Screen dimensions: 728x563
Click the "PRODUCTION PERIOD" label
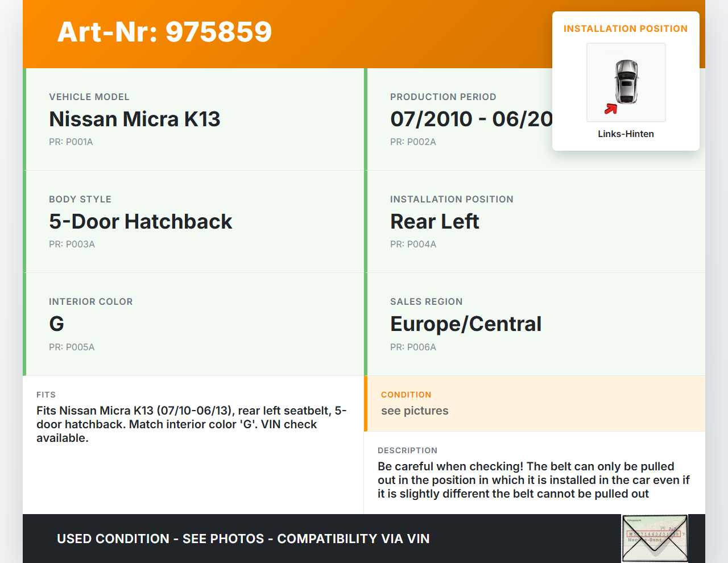[x=443, y=97]
